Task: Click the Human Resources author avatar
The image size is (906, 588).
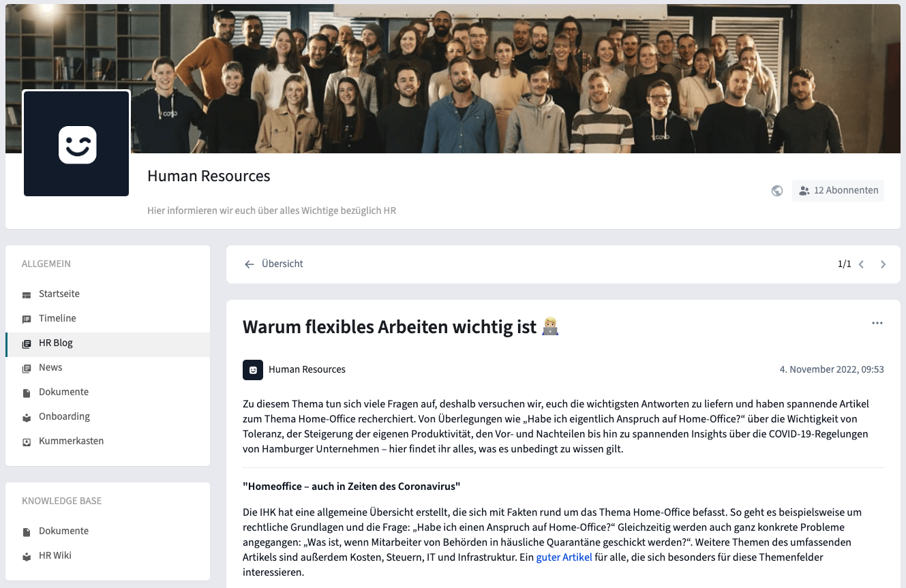Action: tap(253, 370)
